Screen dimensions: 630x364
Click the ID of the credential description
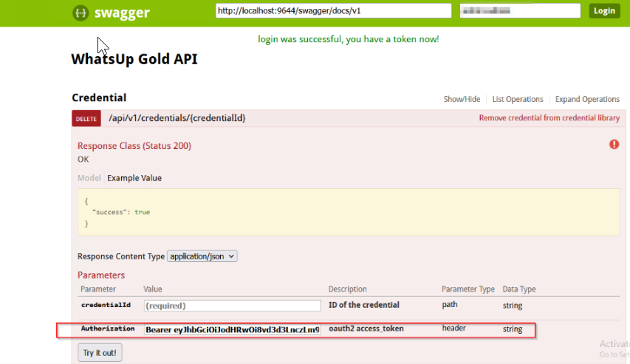pos(364,305)
